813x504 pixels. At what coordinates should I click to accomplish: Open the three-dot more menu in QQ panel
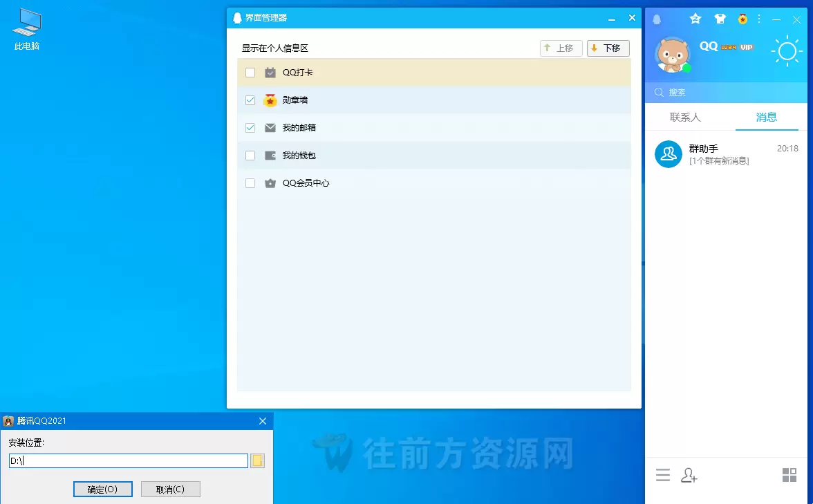tap(759, 19)
